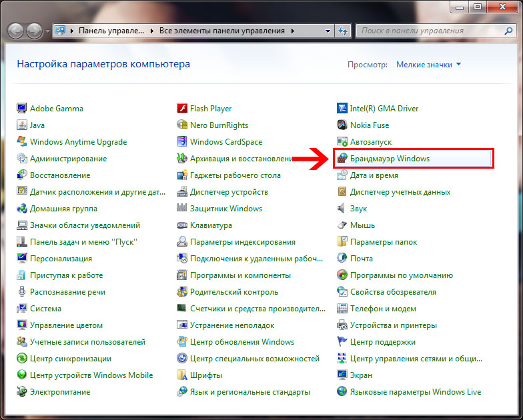Click the Защитник Windows wall icon

(181, 208)
